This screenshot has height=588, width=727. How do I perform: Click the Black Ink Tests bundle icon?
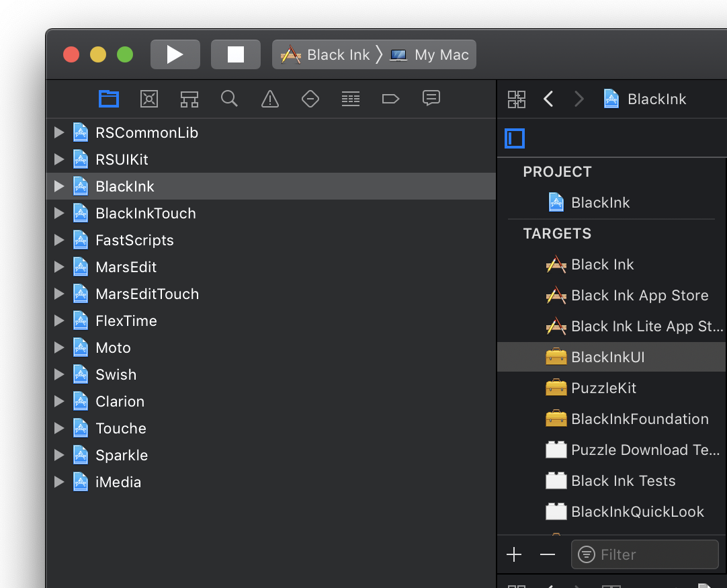click(556, 481)
